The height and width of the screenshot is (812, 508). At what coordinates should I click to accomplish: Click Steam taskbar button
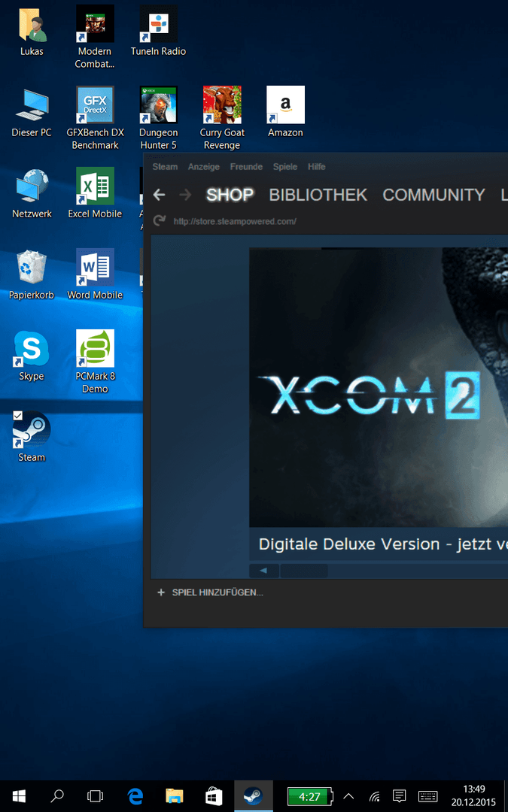tap(254, 796)
